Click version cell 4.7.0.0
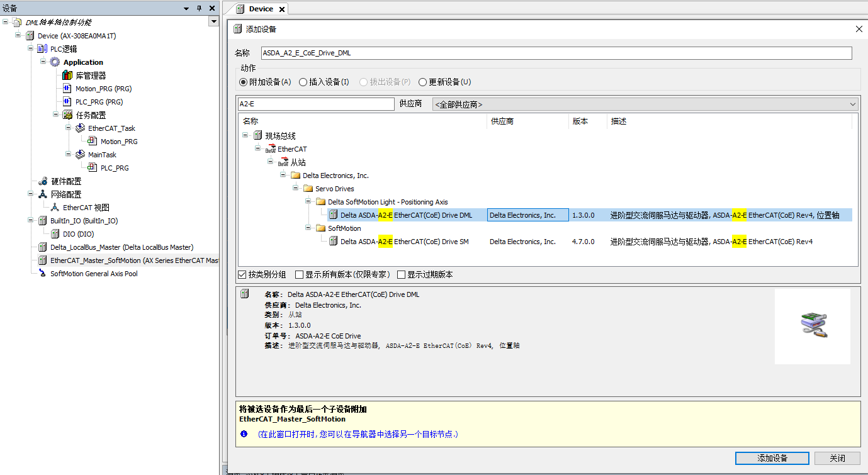Viewport: 868px width, 475px height. tap(583, 242)
